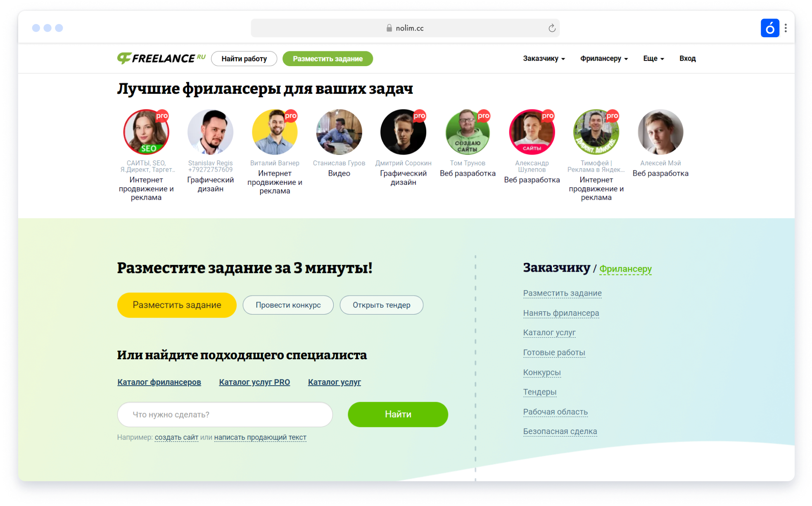
Task: Open Рабочая область link
Action: click(x=555, y=412)
